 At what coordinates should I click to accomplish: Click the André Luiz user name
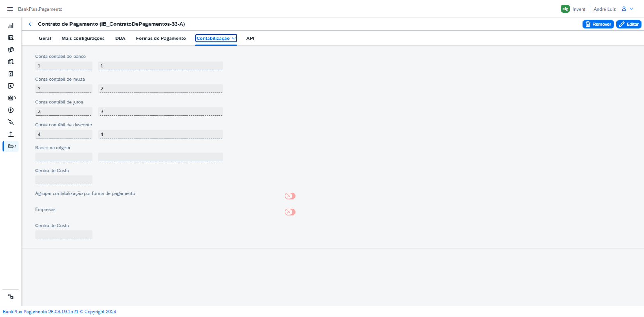click(605, 9)
